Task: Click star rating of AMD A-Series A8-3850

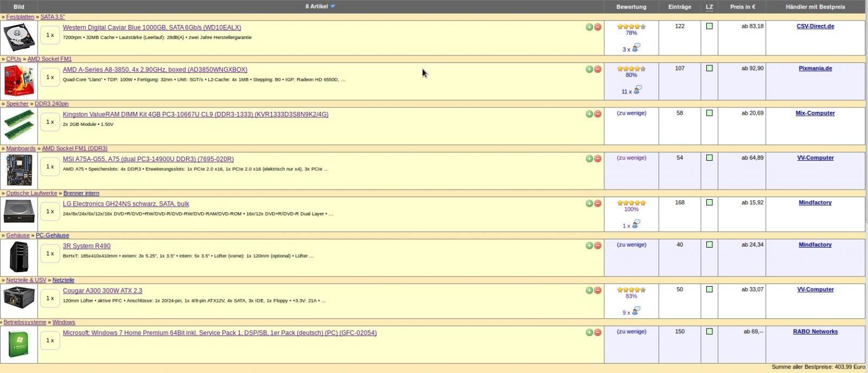Action: (x=631, y=68)
